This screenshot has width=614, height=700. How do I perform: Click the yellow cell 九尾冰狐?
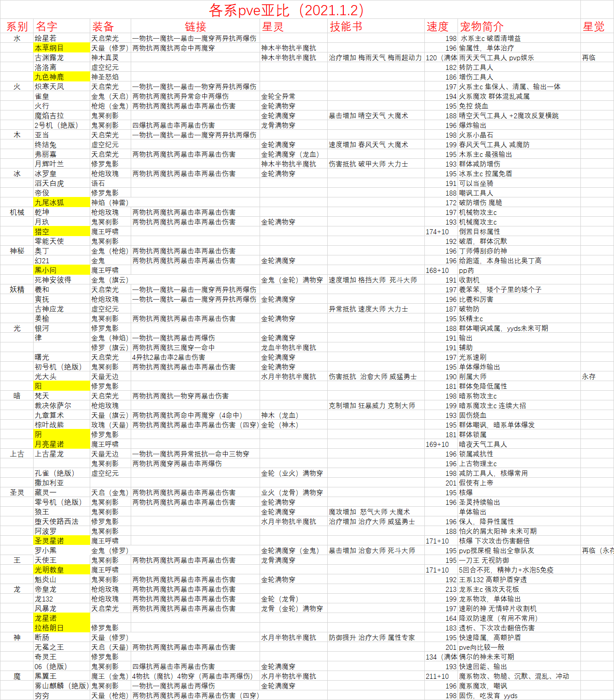pyautogui.click(x=62, y=202)
